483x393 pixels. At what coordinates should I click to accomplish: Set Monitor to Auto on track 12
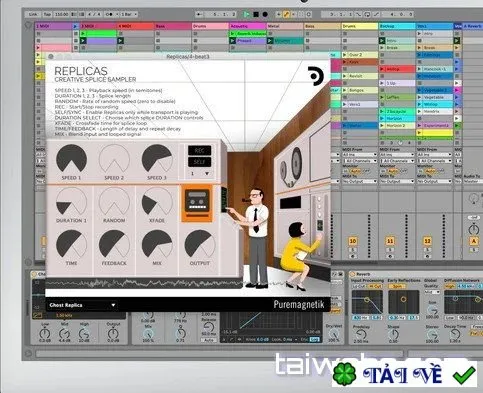click(x=430, y=171)
